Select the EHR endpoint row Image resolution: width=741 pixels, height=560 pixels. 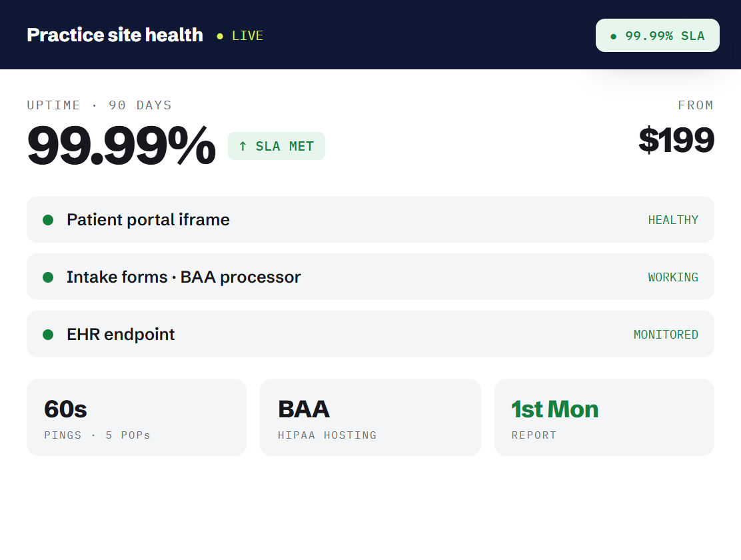[370, 334]
